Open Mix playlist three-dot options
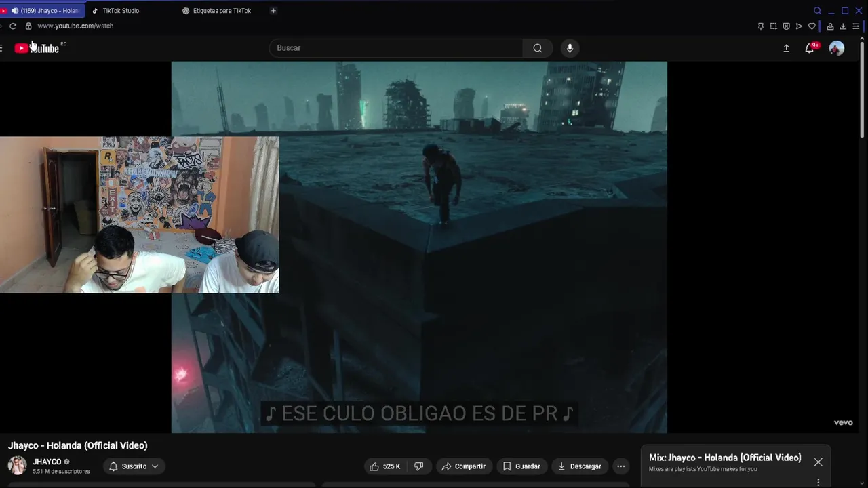Viewport: 868px width, 488px height. (818, 483)
